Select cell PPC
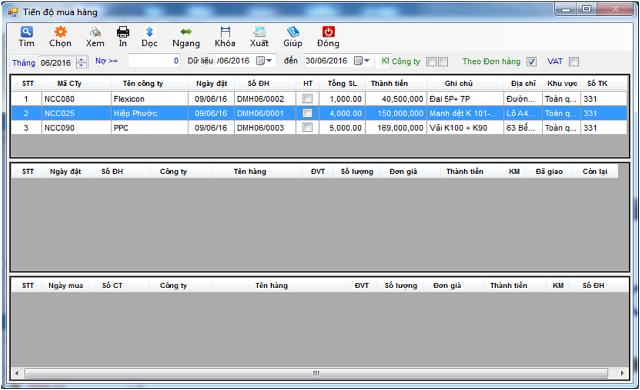Viewport: 640px width, 390px height. (x=150, y=128)
